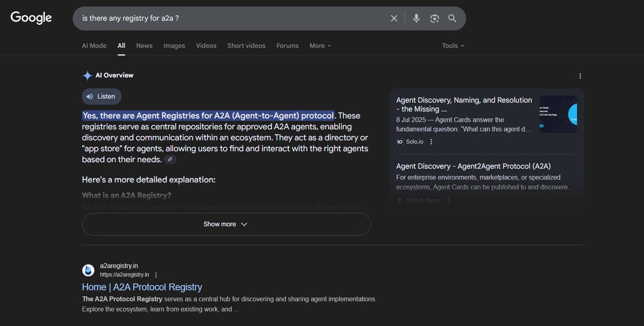Viewport: 644px width, 326px height.
Task: Open three-dot menu beside a2aregistry.in URL
Action: [156, 275]
